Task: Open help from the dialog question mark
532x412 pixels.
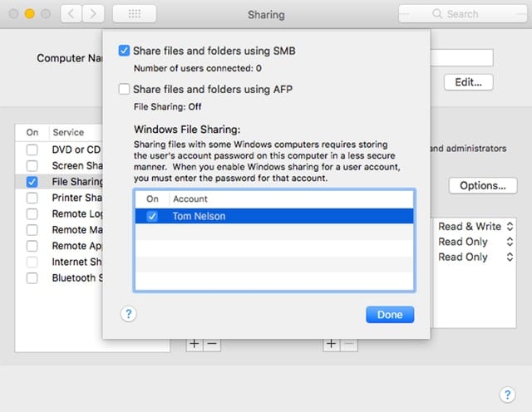Action: point(129,314)
